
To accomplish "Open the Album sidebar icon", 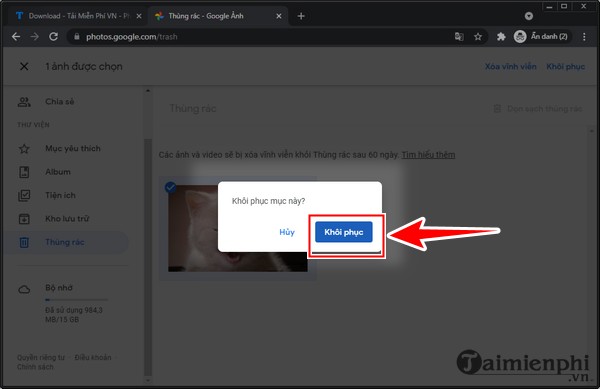I will [x=24, y=172].
